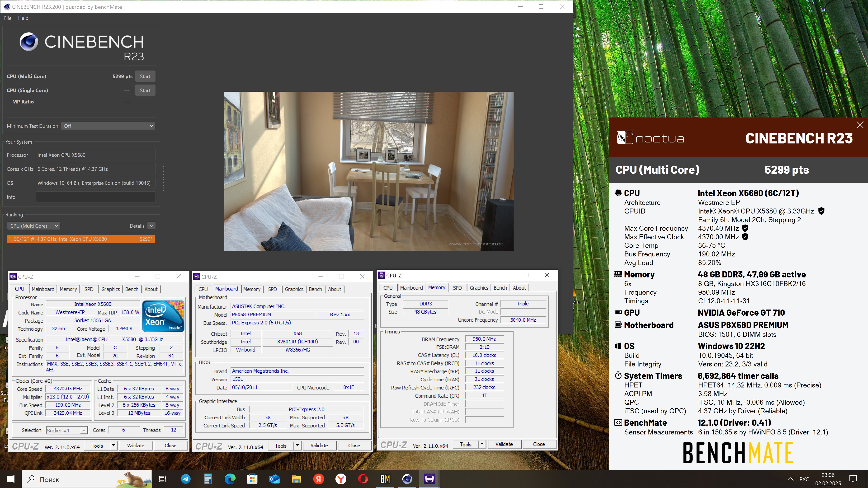
Task: Click Close in Mainboard CPU-Z window
Action: click(x=354, y=446)
